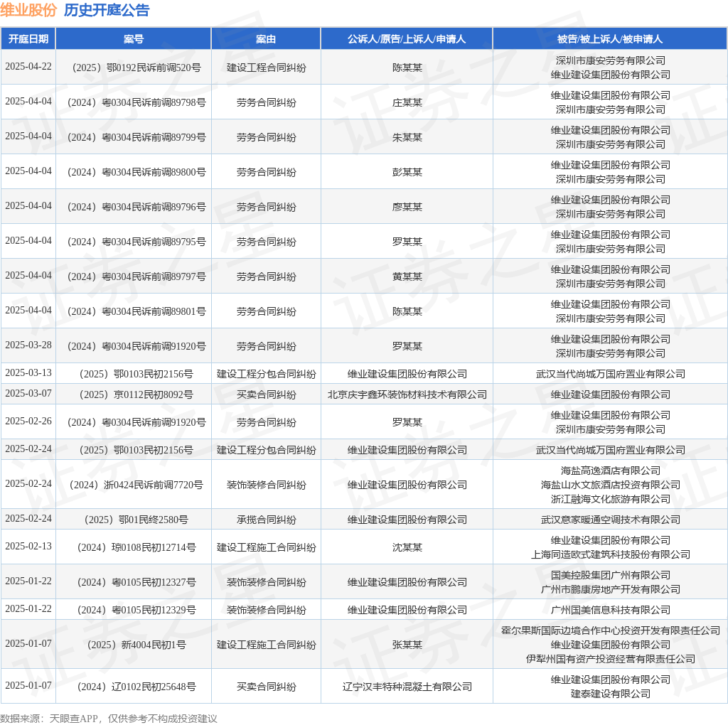Click defendant 建泰建设有限公司
The height and width of the screenshot is (725, 728).
point(611,694)
